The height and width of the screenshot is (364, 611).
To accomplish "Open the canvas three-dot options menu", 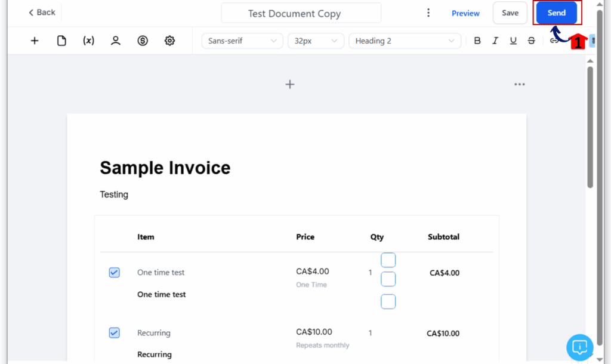I will 520,84.
